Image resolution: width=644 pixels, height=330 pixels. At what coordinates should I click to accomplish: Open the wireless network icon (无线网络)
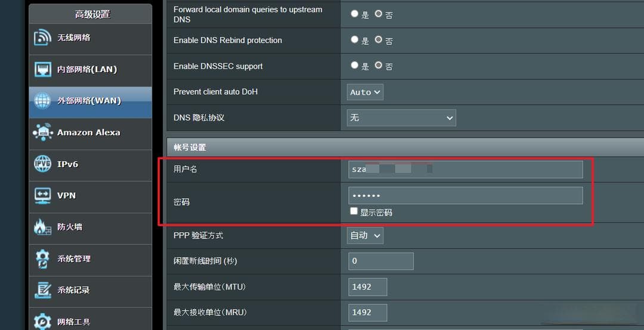click(43, 38)
